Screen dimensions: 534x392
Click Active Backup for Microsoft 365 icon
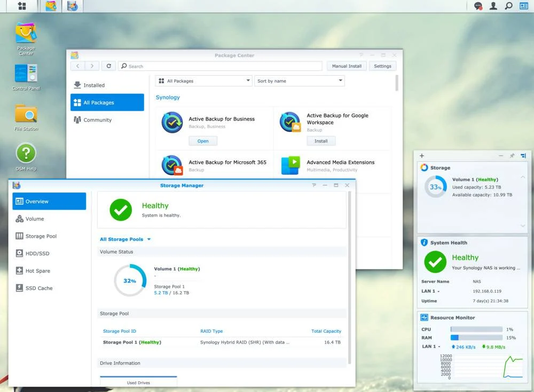(x=172, y=165)
